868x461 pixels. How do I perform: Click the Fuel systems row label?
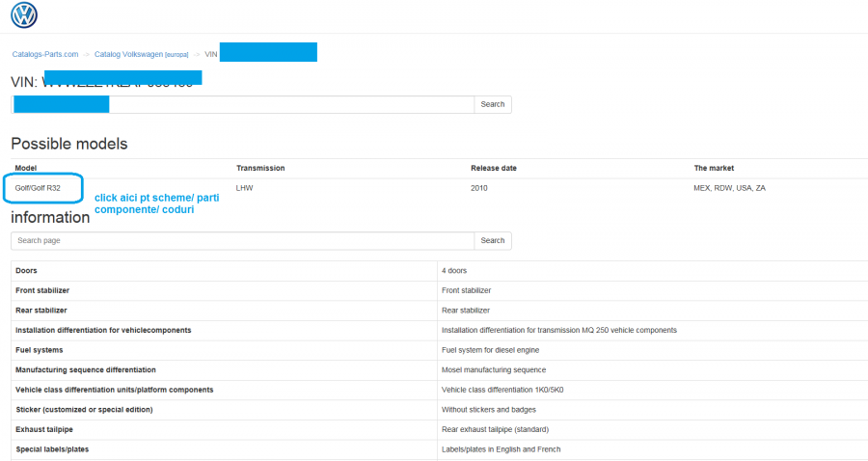point(40,350)
